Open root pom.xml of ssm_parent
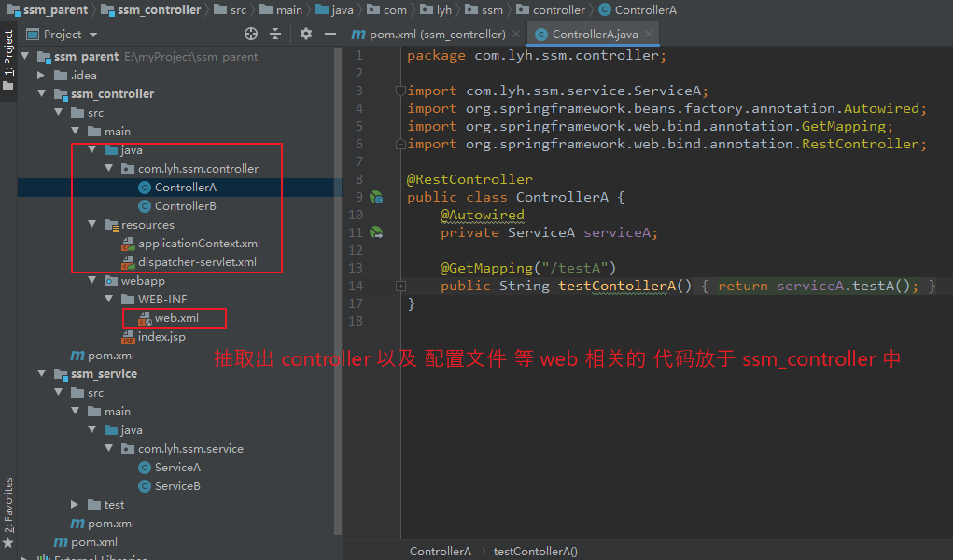The height and width of the screenshot is (560, 953). 93,541
